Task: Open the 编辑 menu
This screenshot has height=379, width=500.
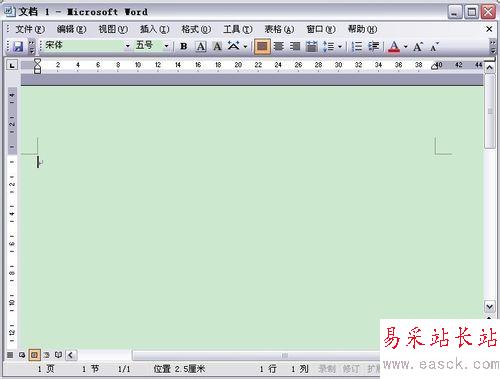Action: coord(71,29)
